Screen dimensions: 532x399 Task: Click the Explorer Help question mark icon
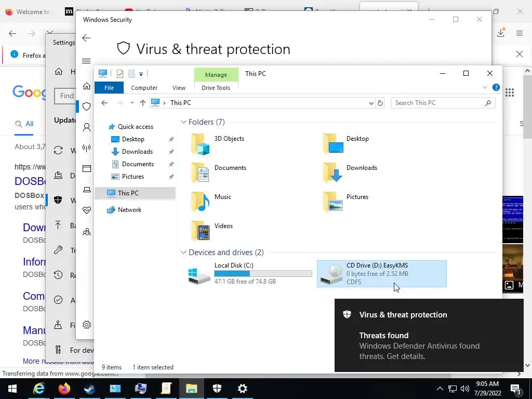[x=496, y=87]
